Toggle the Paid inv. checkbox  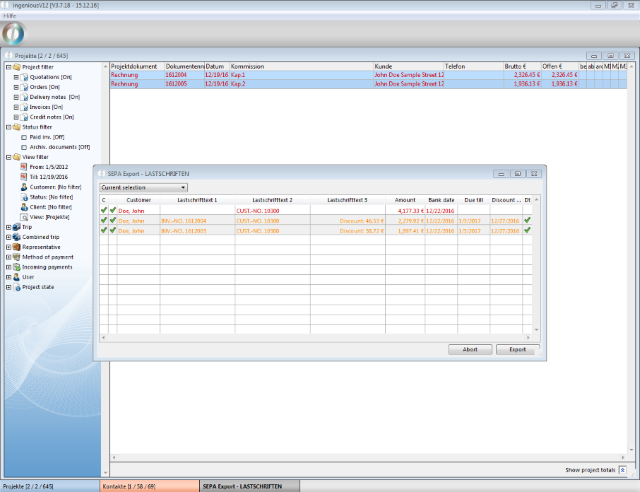coord(24,137)
